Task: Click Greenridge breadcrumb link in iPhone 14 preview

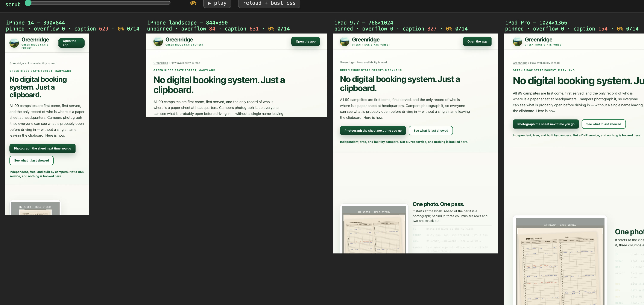Action: point(17,63)
